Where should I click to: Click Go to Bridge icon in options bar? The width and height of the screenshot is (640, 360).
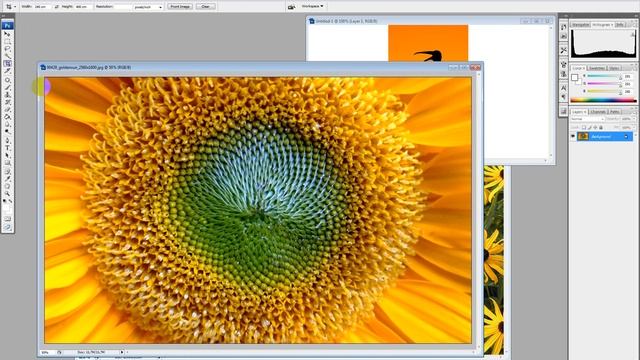tap(291, 7)
